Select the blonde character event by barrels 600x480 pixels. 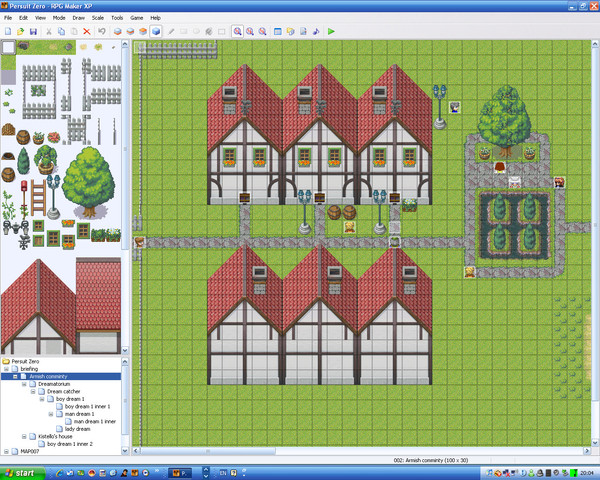349,227
